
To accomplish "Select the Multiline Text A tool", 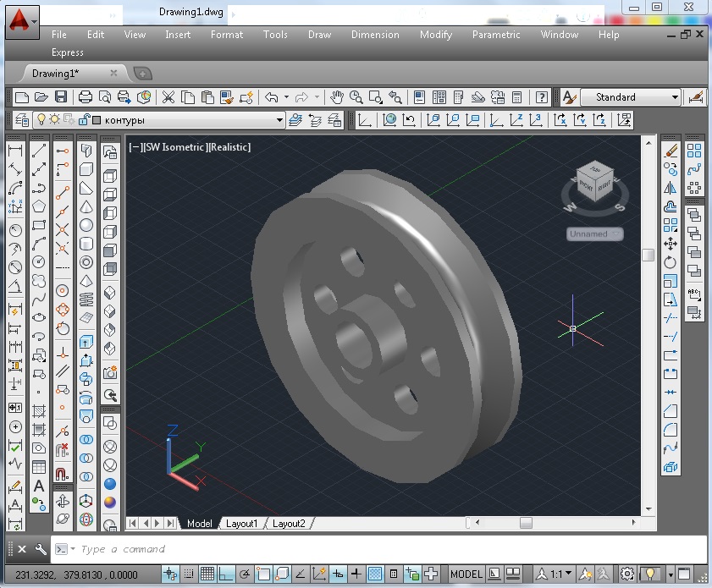I will (39, 486).
